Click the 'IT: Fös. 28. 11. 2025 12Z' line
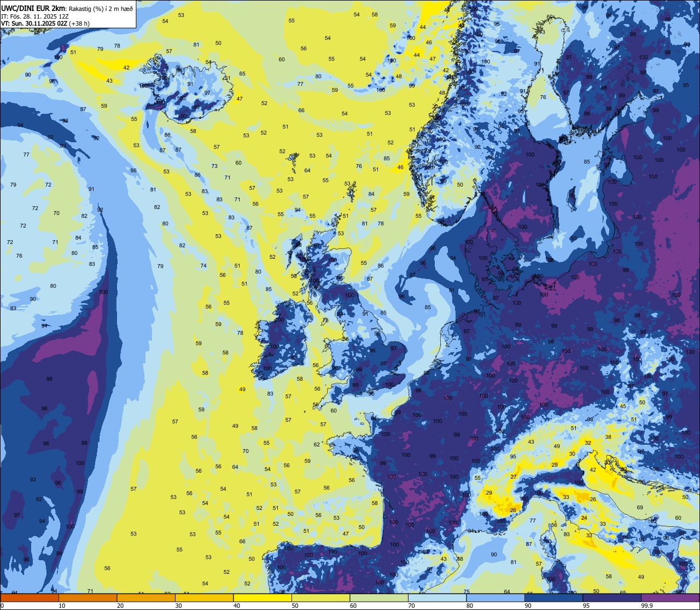Viewport: 700px width, 610px height. click(x=35, y=16)
